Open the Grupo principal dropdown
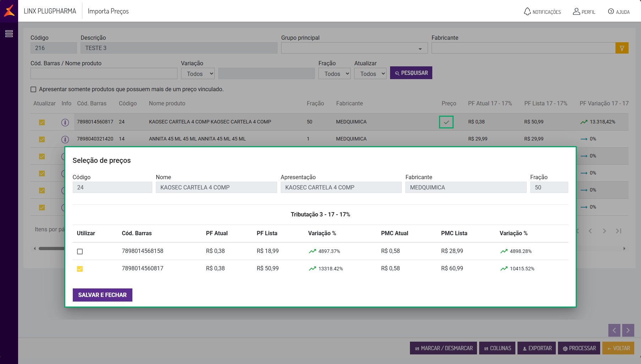 (354, 48)
